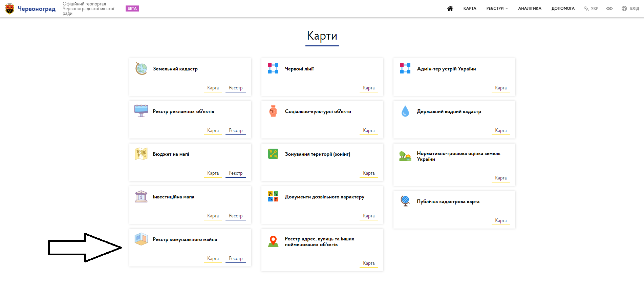Click the BETA badge
This screenshot has height=300, width=644.
click(x=132, y=8)
